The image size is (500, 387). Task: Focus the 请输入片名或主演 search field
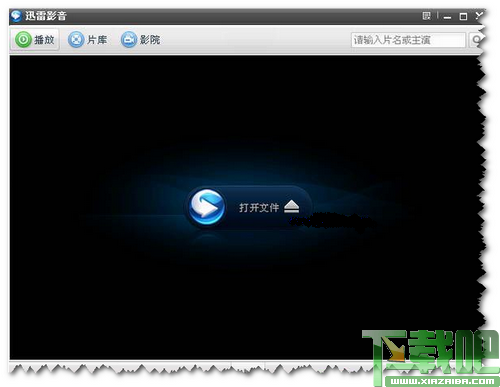click(x=408, y=40)
